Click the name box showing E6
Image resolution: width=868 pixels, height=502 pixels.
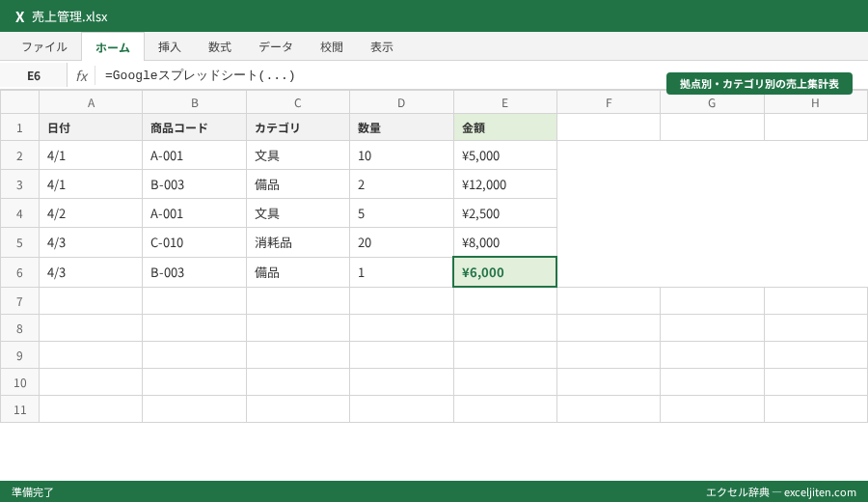point(34,76)
